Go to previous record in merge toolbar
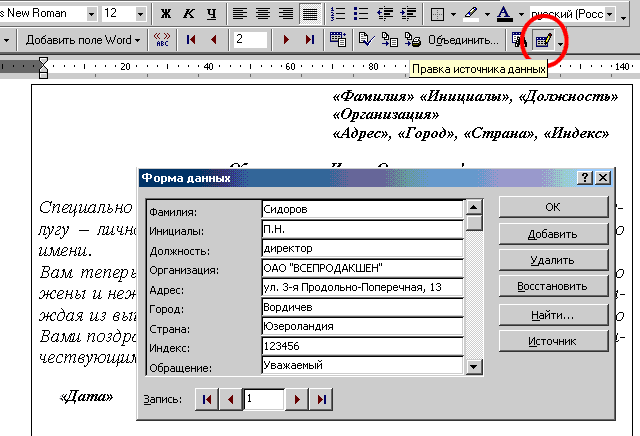The width and height of the screenshot is (640, 436). tap(213, 40)
